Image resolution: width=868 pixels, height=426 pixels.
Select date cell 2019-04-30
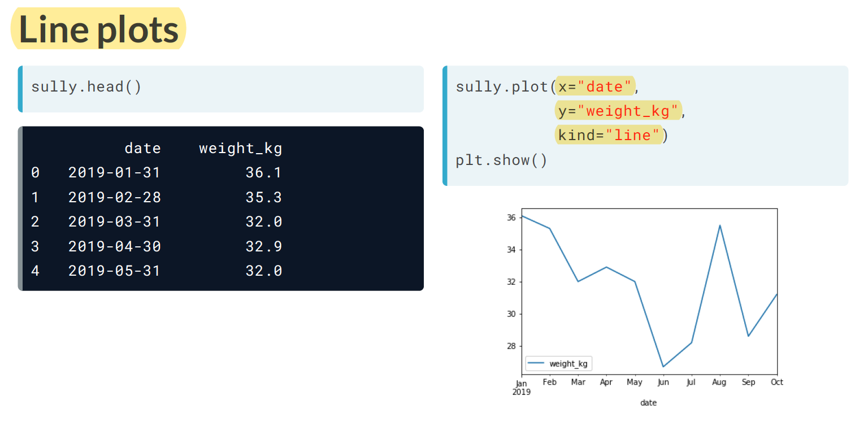(x=115, y=246)
